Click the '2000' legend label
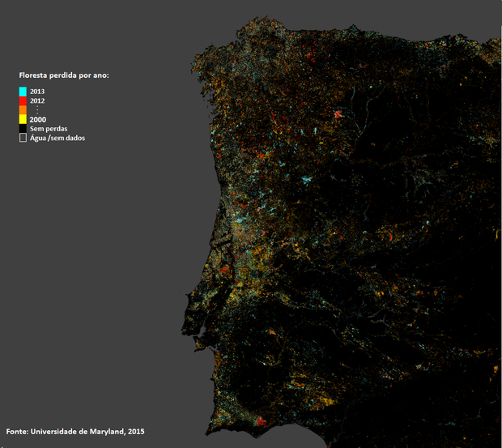Image resolution: width=502 pixels, height=448 pixels. pos(37,119)
